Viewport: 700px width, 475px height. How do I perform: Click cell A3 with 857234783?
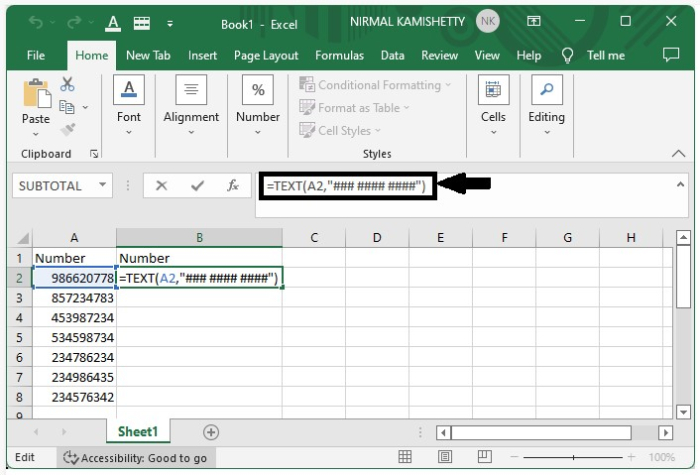coord(75,298)
